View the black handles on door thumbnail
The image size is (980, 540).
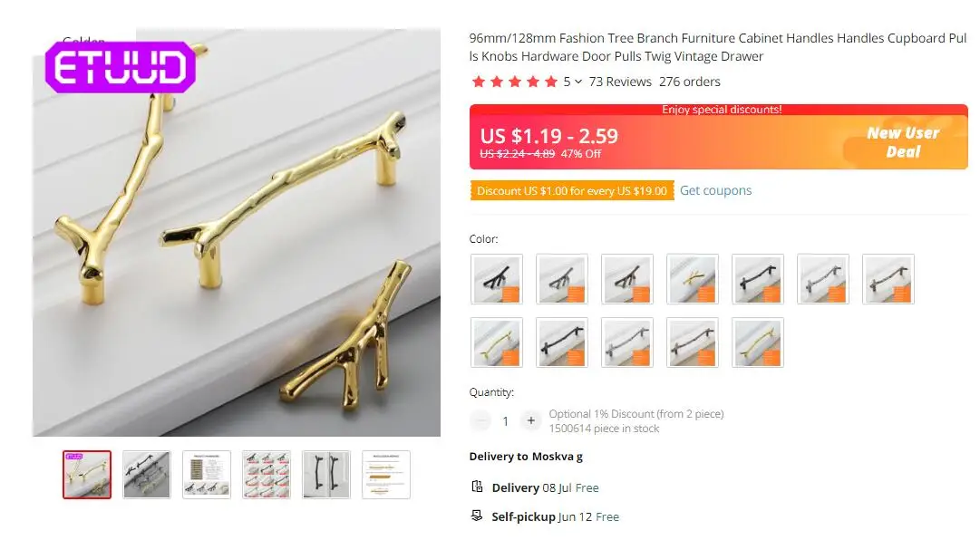coord(326,475)
